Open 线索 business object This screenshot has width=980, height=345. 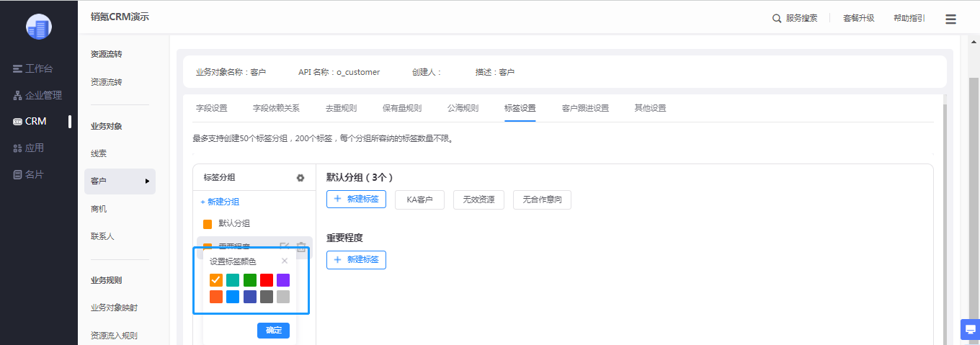pos(99,153)
